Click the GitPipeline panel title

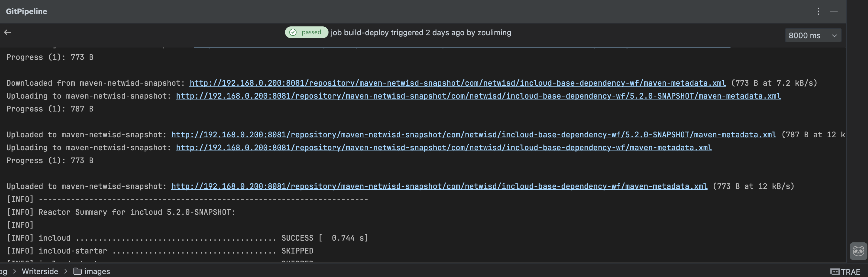[26, 11]
